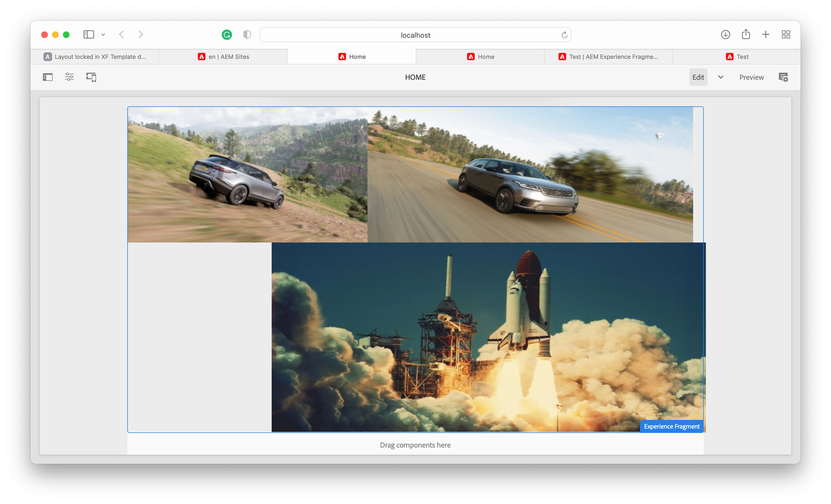
Task: Click the Share icon in Safari
Action: 746,34
